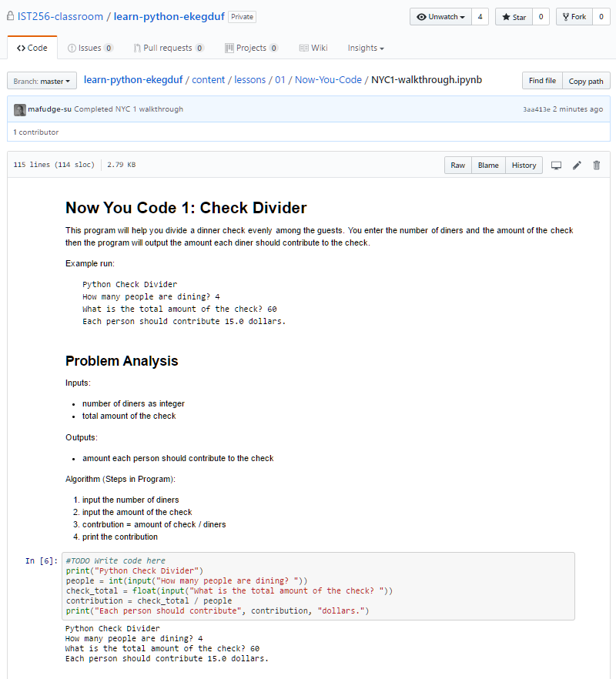
Task: Switch to the Issues tab
Action: [x=90, y=48]
